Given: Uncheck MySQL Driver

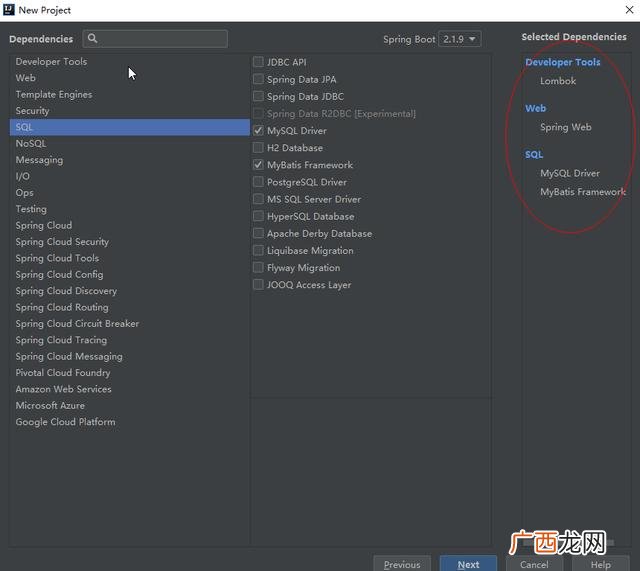Looking at the screenshot, I should [258, 130].
